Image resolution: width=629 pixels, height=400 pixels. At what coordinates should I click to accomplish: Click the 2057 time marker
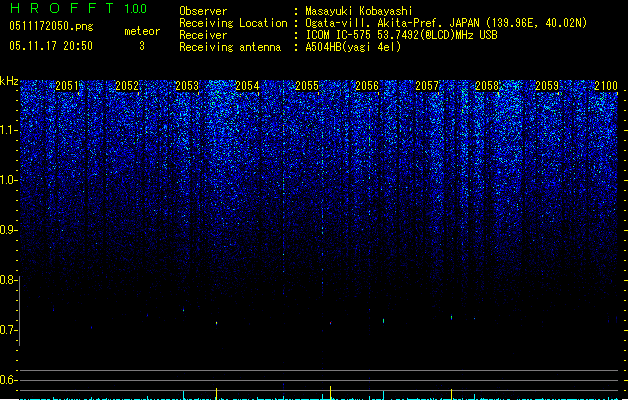click(x=427, y=86)
